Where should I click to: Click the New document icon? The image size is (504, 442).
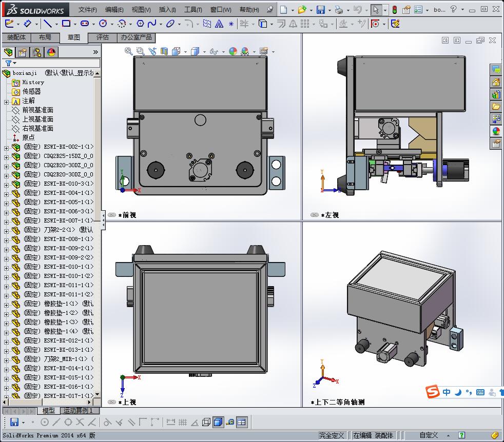pos(283,10)
